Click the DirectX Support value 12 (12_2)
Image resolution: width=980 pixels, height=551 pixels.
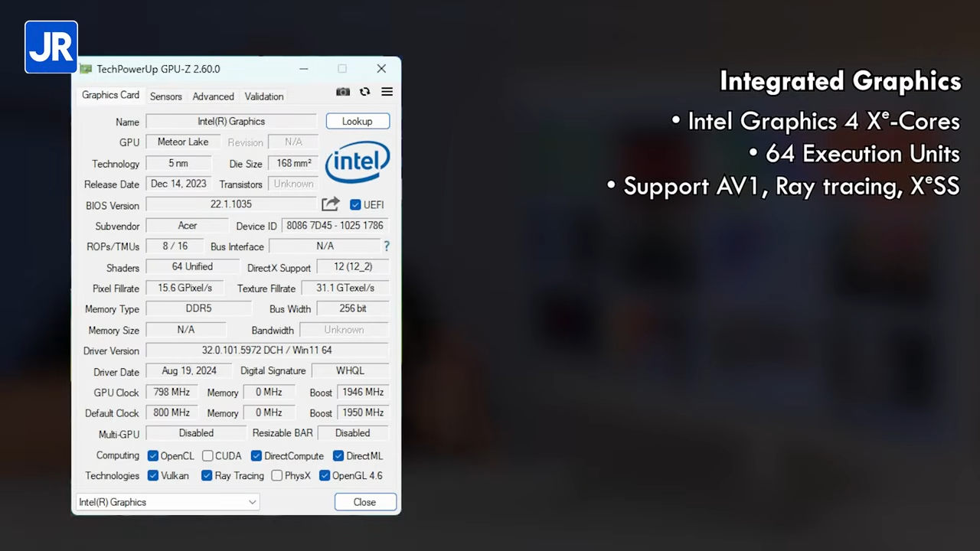(x=353, y=267)
